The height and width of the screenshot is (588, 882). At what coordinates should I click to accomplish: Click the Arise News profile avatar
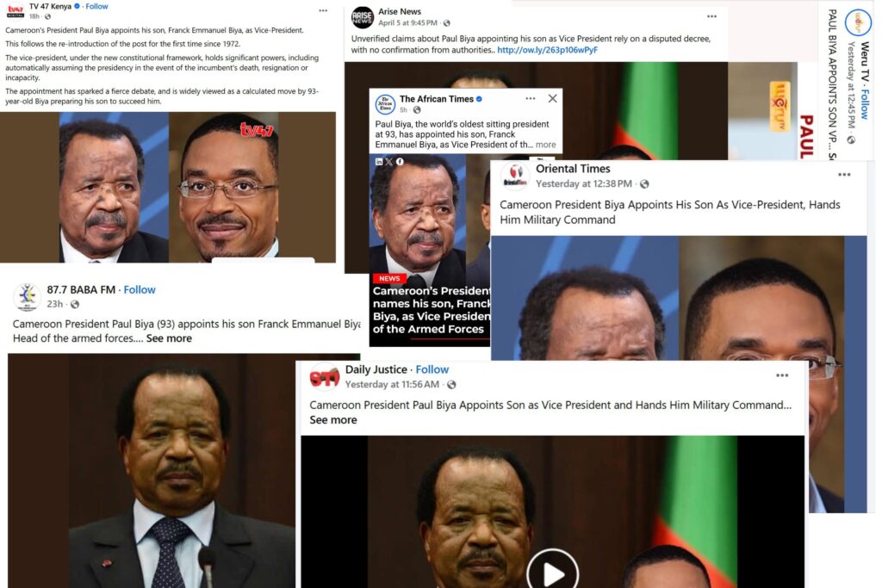point(363,17)
